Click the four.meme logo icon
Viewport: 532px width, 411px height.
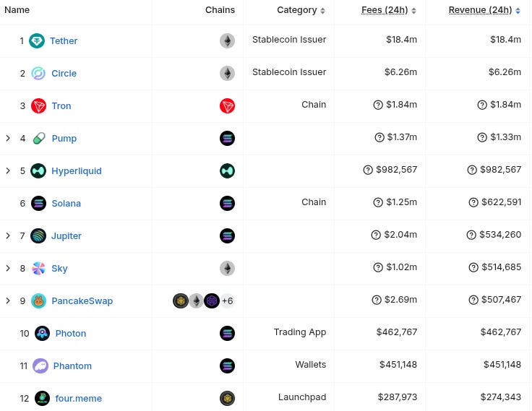[42, 399]
